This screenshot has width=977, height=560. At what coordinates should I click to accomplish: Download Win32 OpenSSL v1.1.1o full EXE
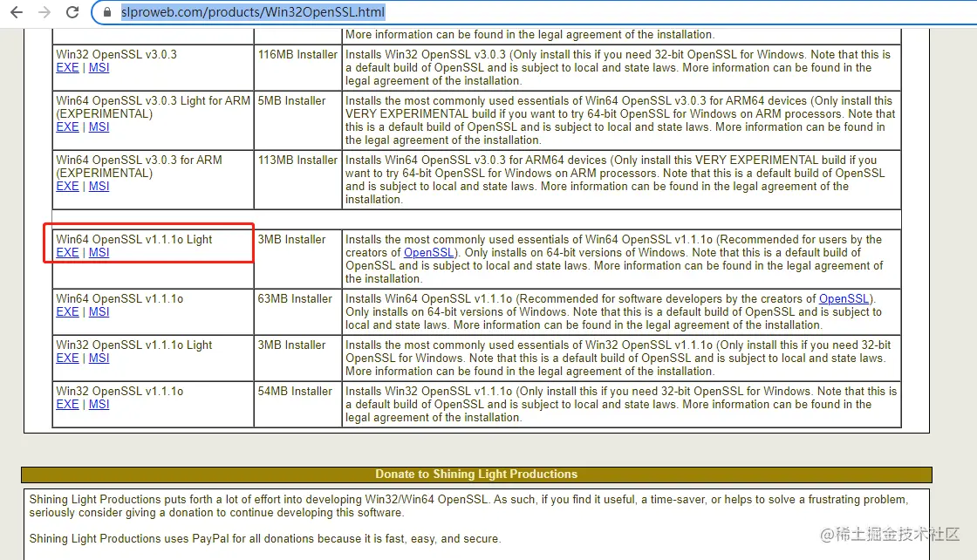[x=67, y=404]
